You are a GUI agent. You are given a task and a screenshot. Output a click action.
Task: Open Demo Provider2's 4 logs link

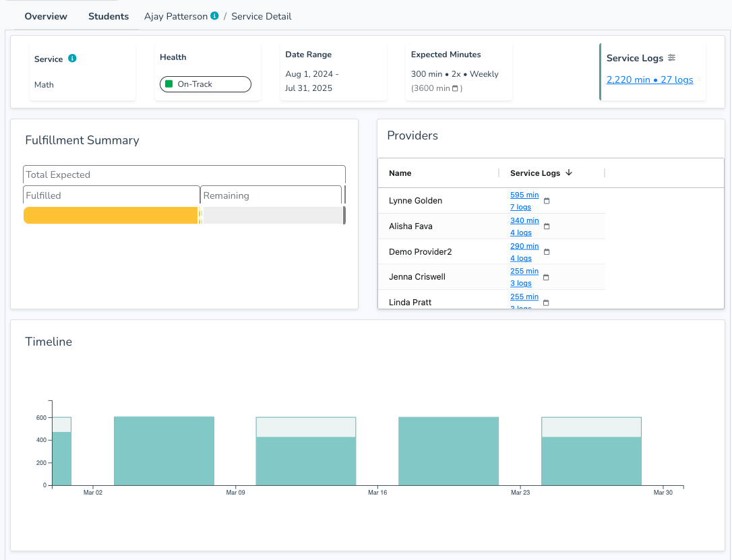click(x=521, y=258)
